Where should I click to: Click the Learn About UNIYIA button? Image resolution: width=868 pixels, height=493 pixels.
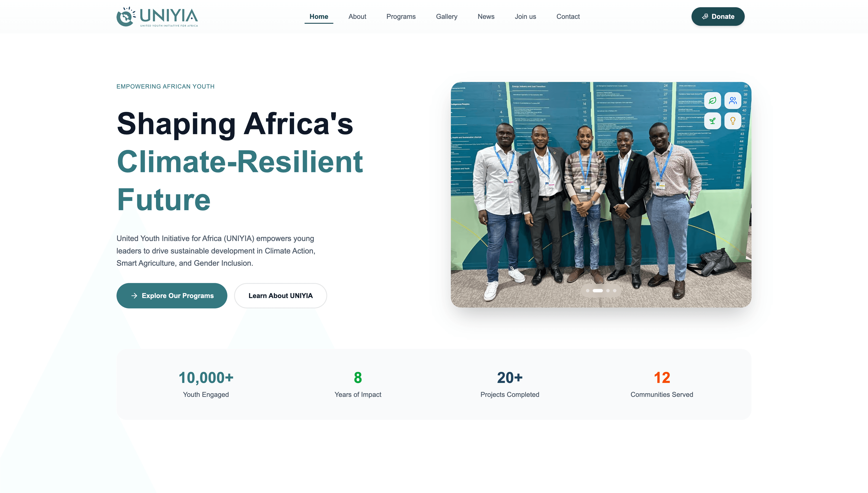coord(280,296)
